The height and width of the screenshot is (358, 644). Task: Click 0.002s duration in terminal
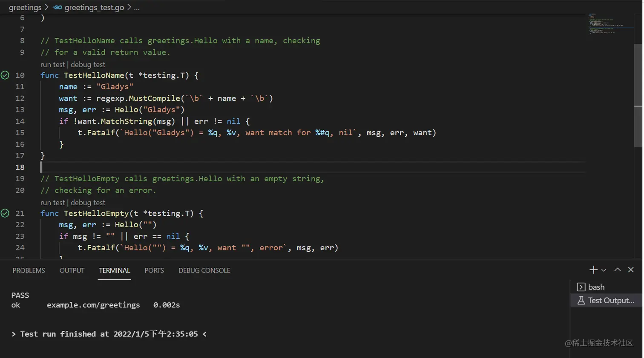pos(167,305)
